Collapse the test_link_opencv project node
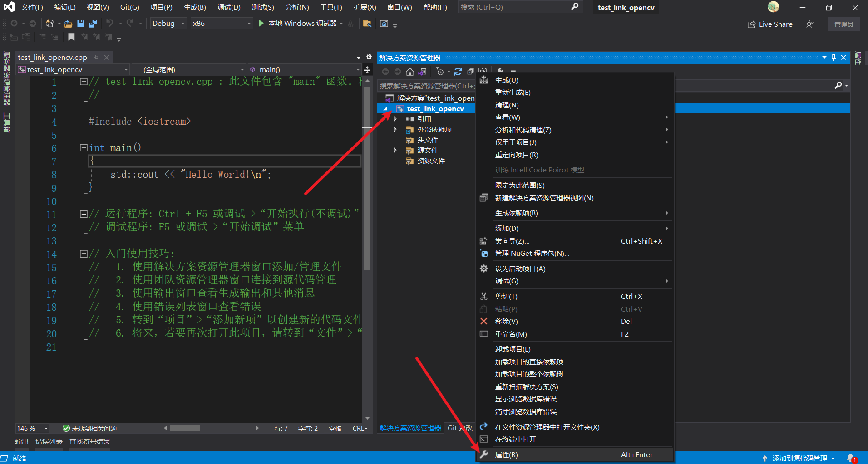Screen dimensions: 868x464 click(x=385, y=109)
